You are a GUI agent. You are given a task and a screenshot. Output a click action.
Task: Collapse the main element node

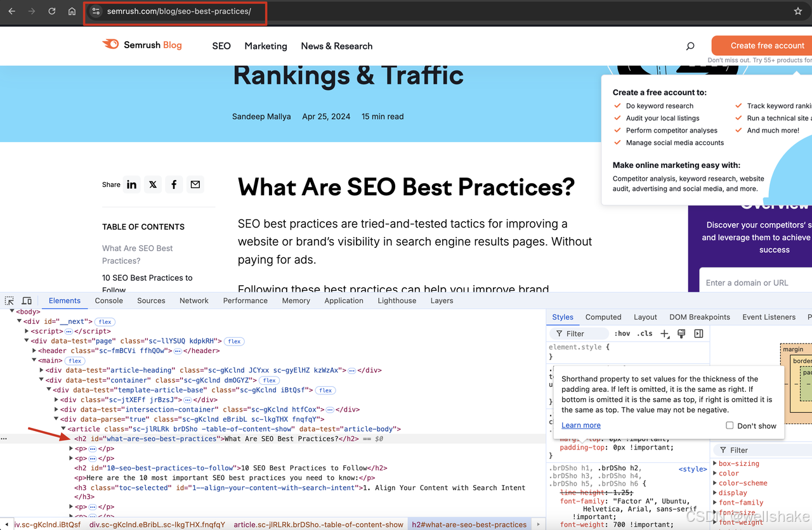coord(34,361)
